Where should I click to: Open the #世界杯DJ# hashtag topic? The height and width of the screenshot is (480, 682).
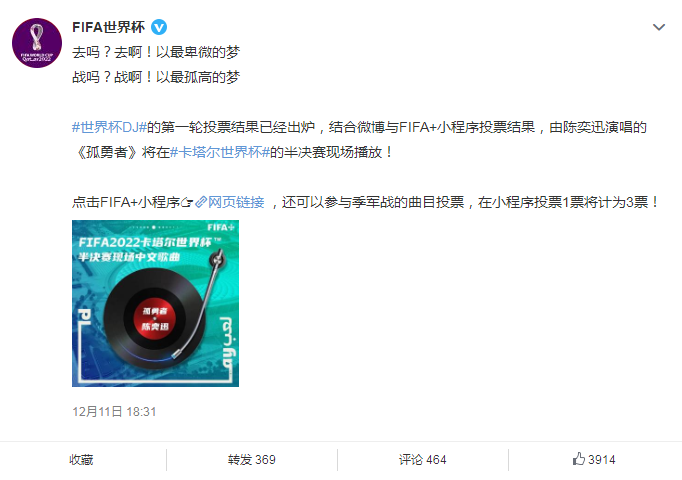coord(109,127)
